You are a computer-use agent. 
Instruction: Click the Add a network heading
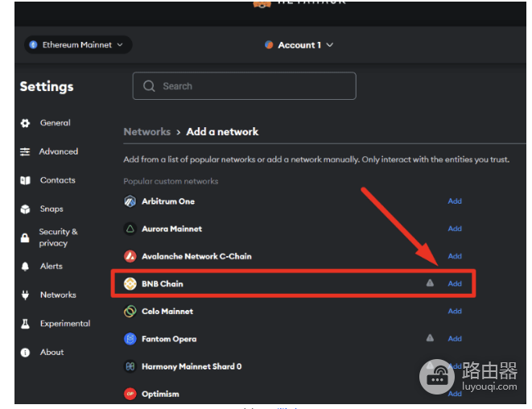222,132
